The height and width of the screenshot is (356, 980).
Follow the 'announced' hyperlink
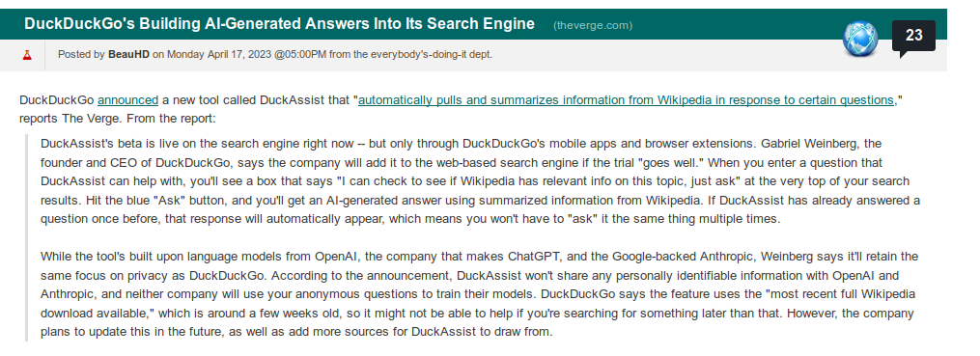coord(128,100)
